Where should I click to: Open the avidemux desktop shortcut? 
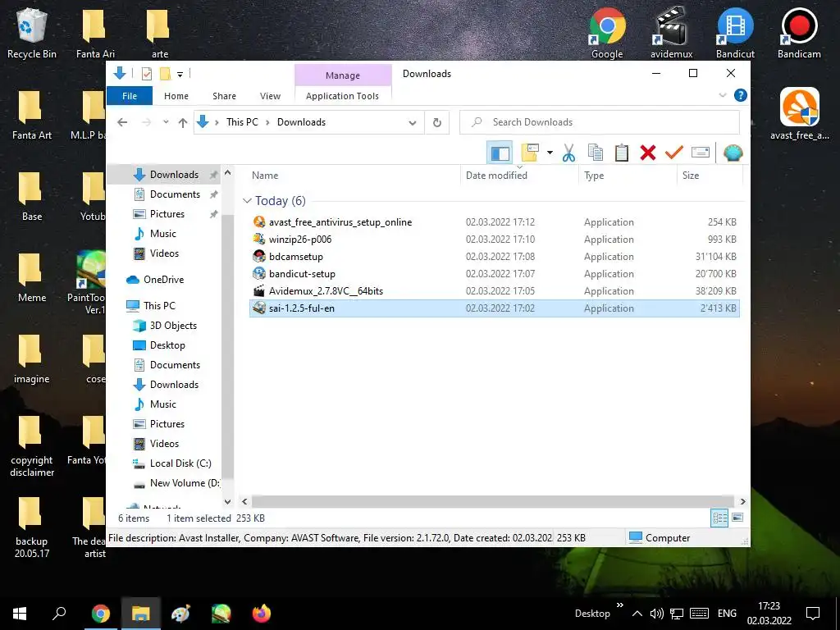point(671,33)
